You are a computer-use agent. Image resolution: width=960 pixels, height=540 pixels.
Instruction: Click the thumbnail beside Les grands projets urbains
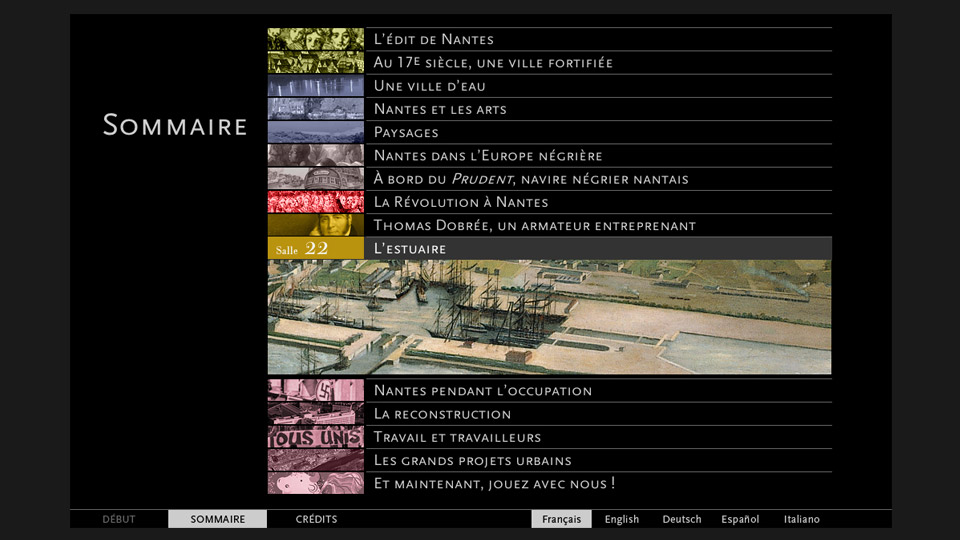[316, 460]
